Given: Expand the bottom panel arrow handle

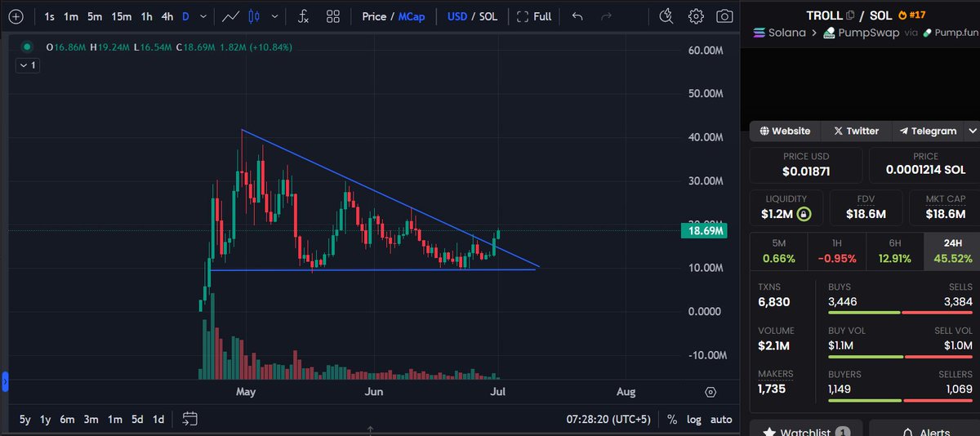Looking at the screenshot, I should click(370, 429).
